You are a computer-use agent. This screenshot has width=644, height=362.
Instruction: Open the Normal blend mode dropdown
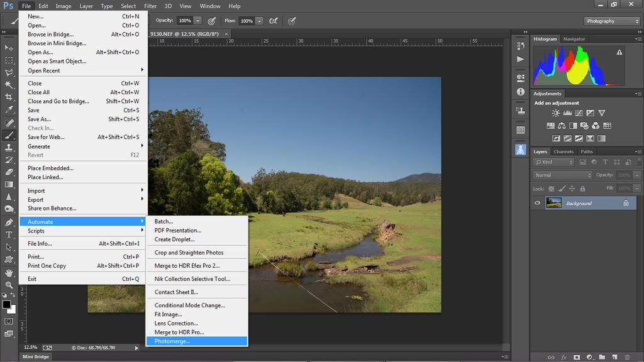(x=562, y=175)
